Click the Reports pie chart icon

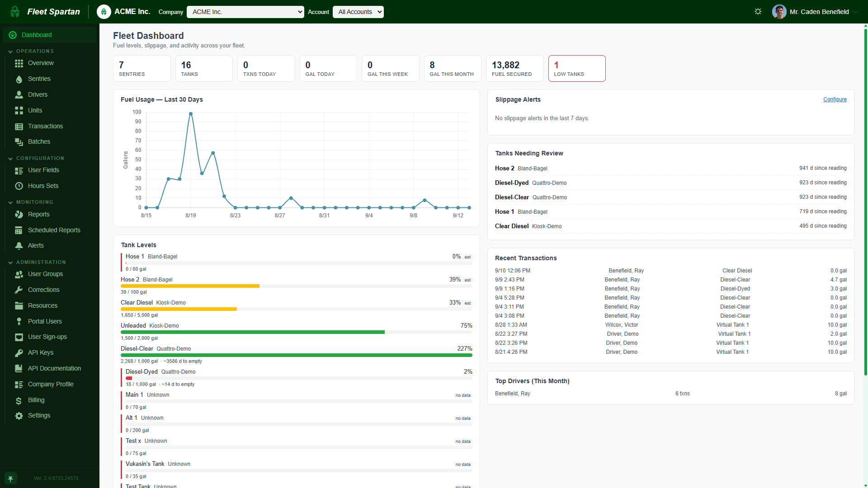19,215
